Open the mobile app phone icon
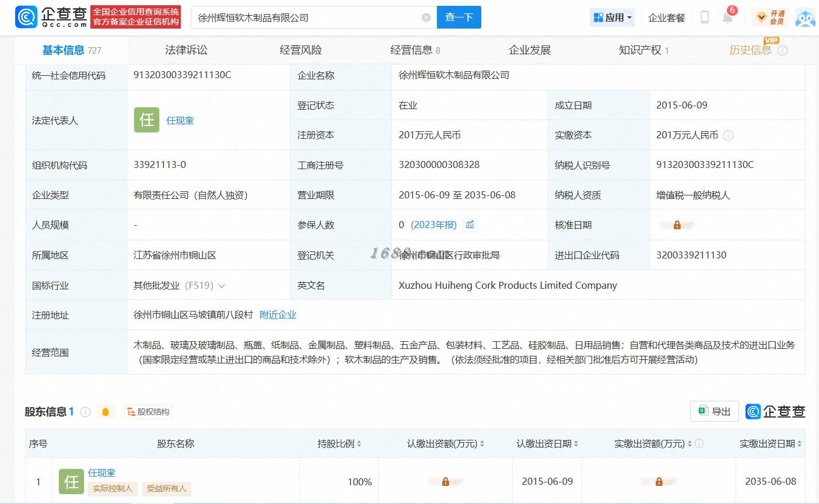 pos(705,17)
